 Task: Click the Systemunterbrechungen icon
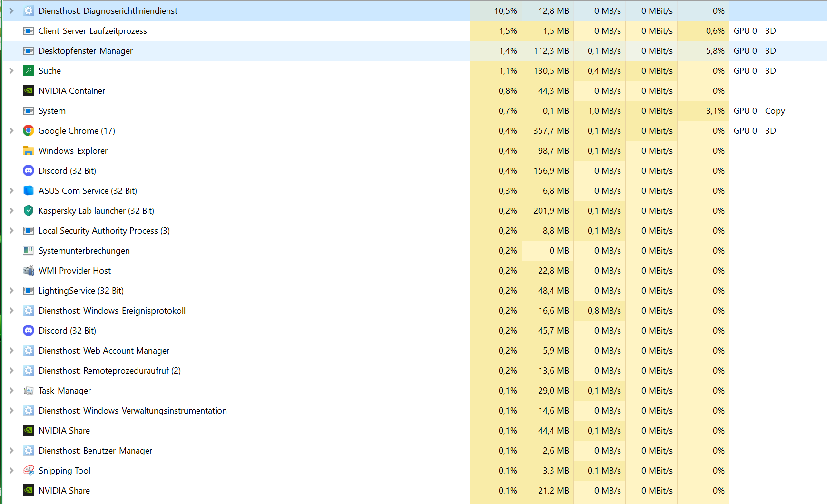coord(29,250)
